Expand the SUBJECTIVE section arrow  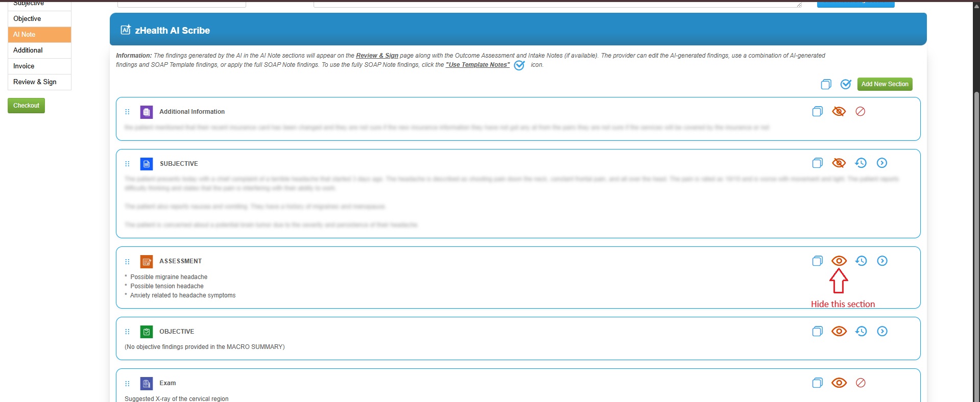(x=881, y=163)
